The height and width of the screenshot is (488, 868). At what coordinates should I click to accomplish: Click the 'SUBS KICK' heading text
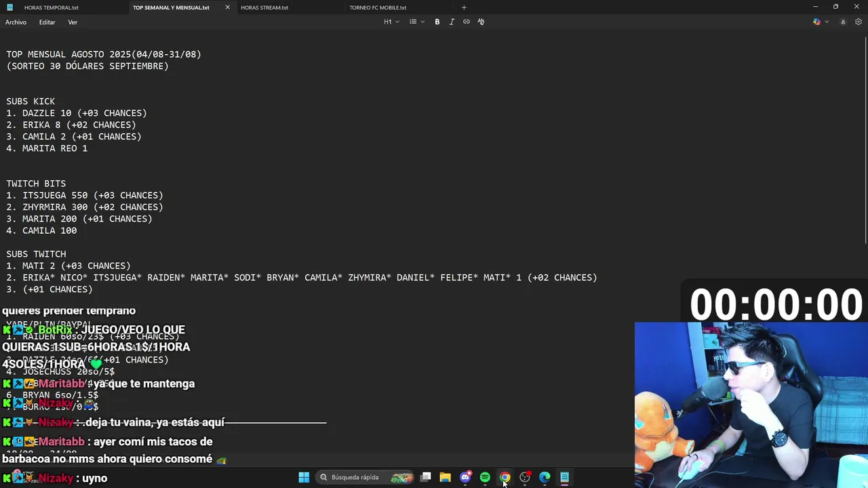coord(31,102)
